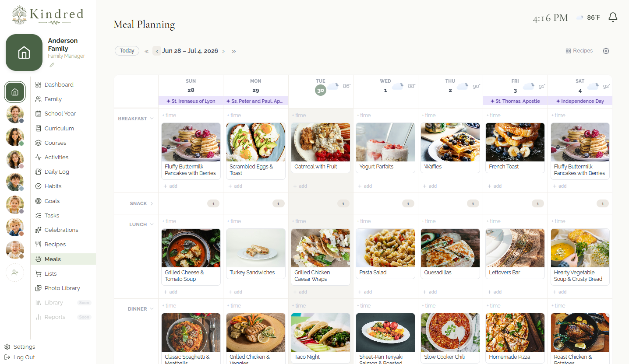The width and height of the screenshot is (629, 364).
Task: Open Tuesday snack count badge
Action: 343,203
